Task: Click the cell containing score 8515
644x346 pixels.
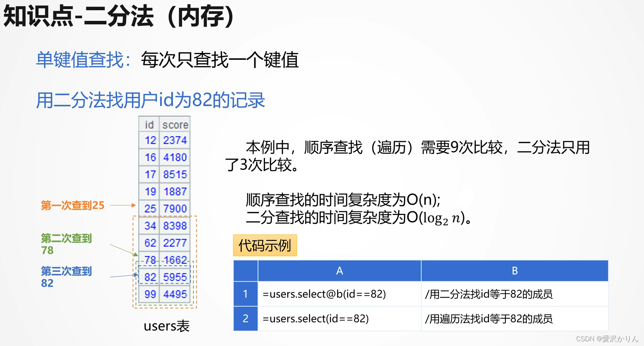Action: [174, 174]
